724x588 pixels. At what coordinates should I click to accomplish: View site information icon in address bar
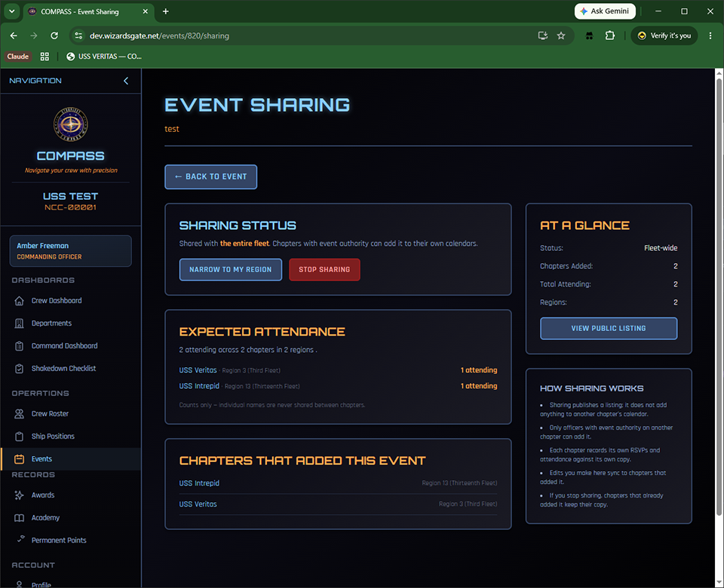78,35
